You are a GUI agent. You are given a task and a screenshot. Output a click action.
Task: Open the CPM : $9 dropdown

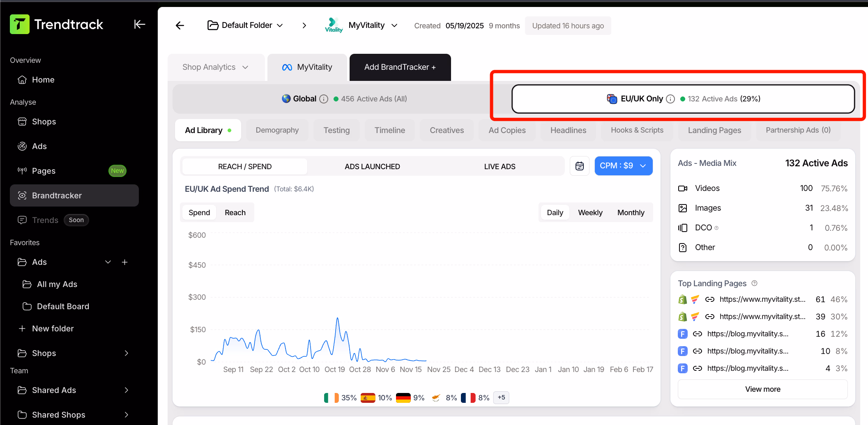[623, 166]
